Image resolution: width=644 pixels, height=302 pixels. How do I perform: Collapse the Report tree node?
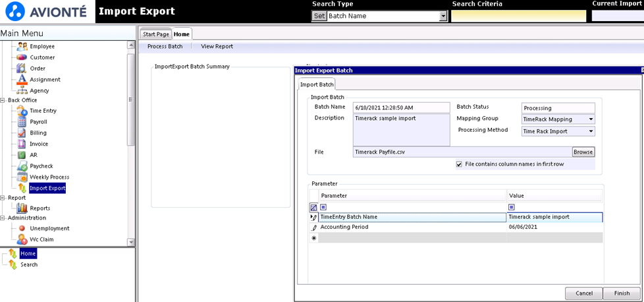point(3,198)
